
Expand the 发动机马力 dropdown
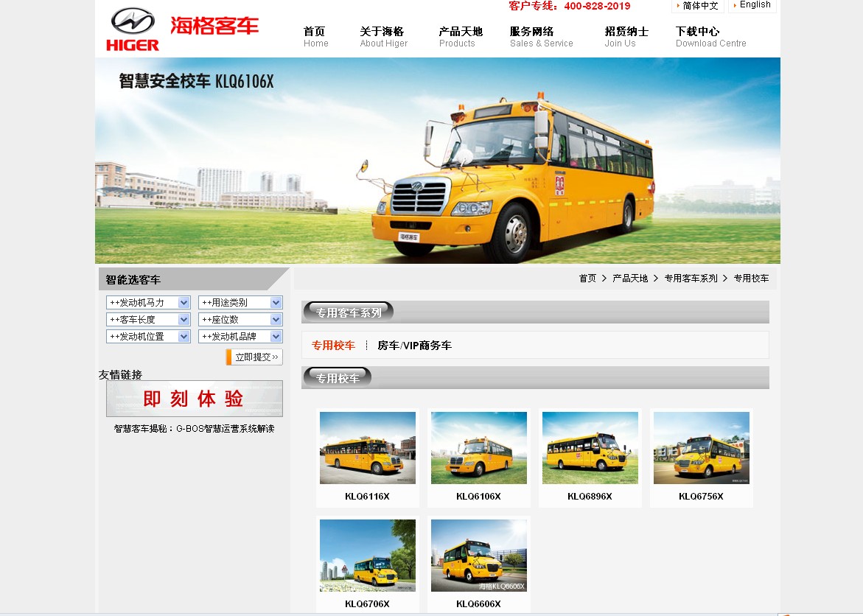(x=148, y=303)
